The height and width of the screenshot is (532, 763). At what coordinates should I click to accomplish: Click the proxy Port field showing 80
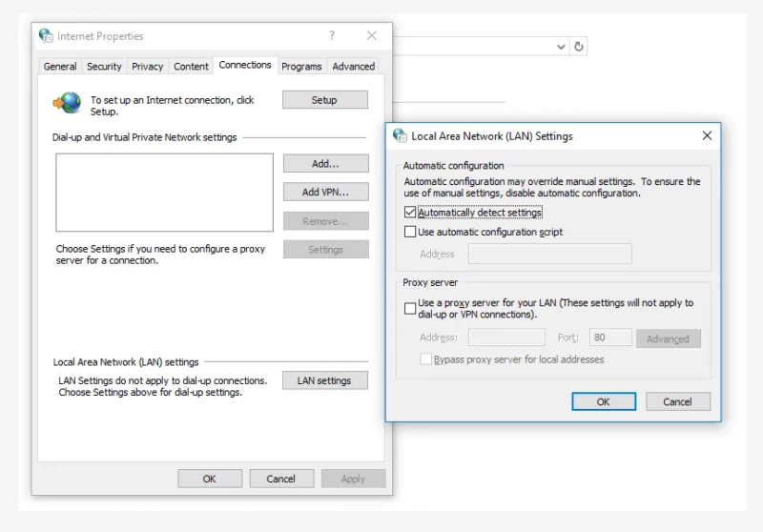[x=610, y=337]
